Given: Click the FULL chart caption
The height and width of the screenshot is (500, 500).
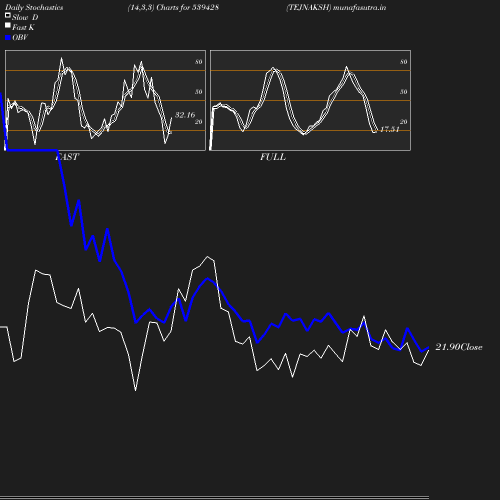Looking at the screenshot, I should coord(273,157).
